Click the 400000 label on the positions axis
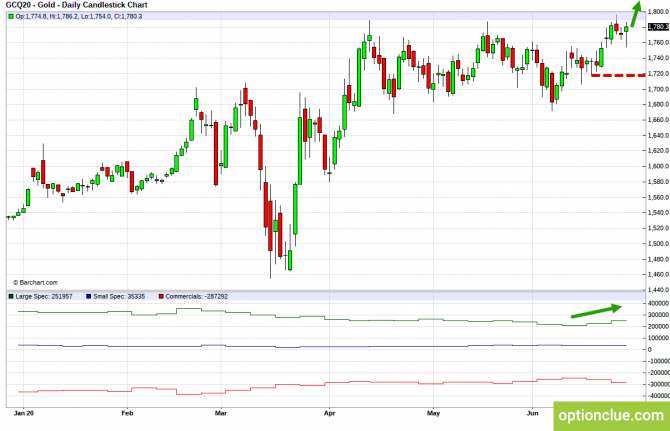Viewport: 670px width, 431px height. tap(658, 303)
